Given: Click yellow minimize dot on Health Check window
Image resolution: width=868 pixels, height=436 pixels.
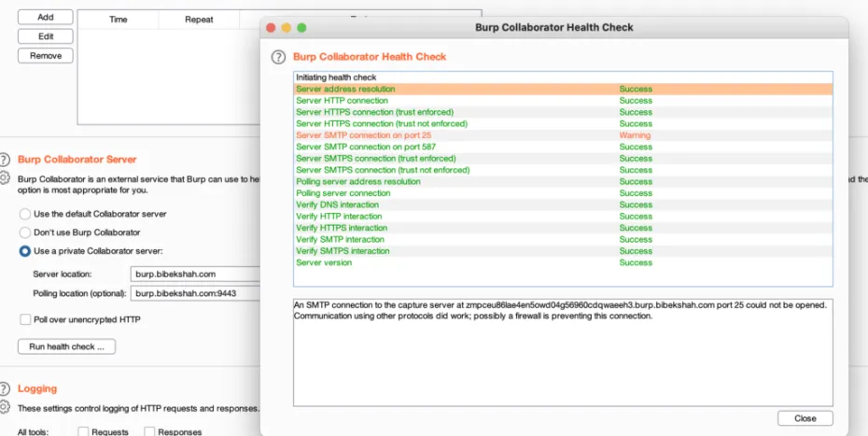Looking at the screenshot, I should pyautogui.click(x=287, y=28).
